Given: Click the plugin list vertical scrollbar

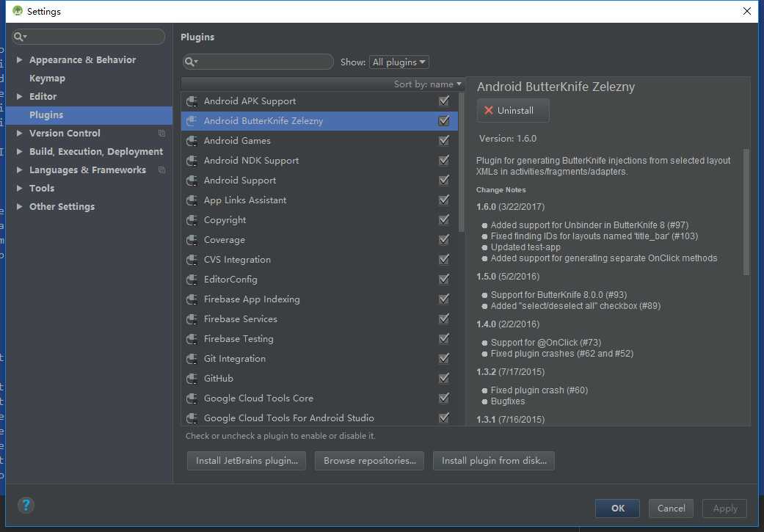Looking at the screenshot, I should tap(462, 161).
